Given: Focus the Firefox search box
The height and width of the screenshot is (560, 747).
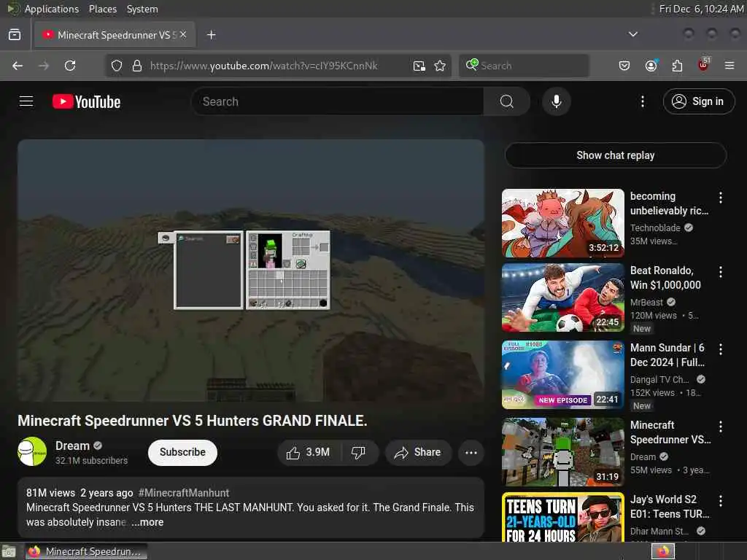Looking at the screenshot, I should [524, 66].
